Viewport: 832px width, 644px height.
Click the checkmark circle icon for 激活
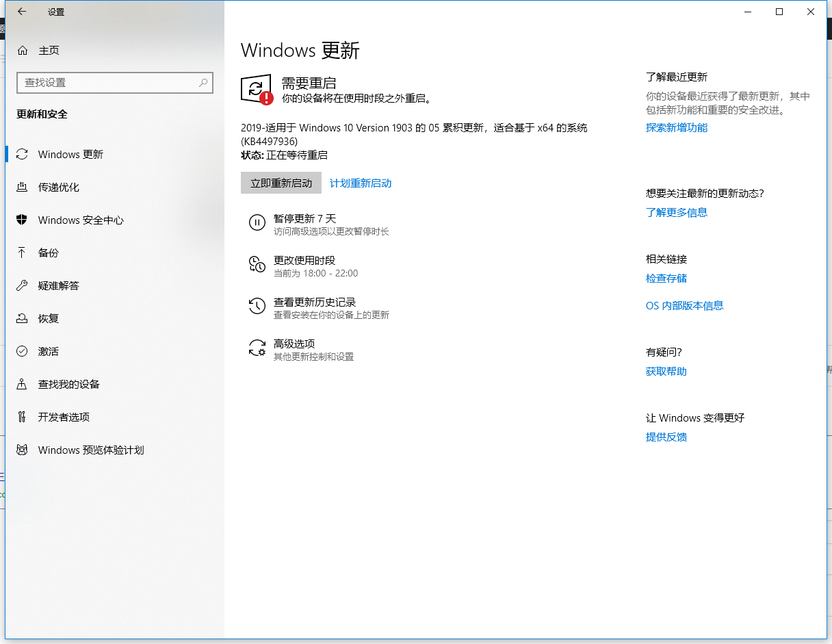click(x=23, y=352)
